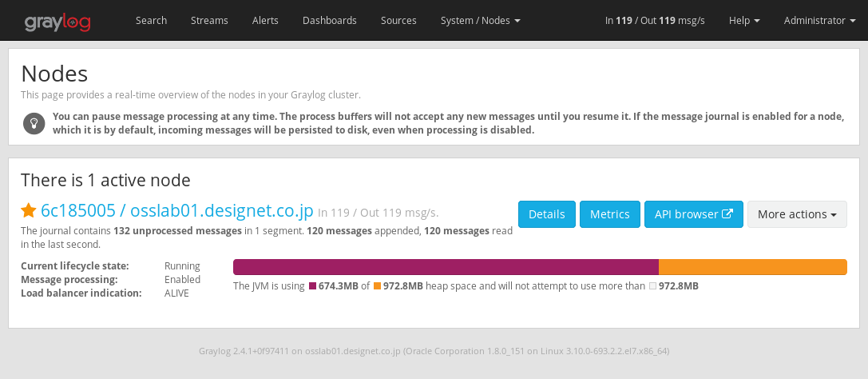Click the purple used heap bar segment
The image size is (868, 379).
[445, 267]
